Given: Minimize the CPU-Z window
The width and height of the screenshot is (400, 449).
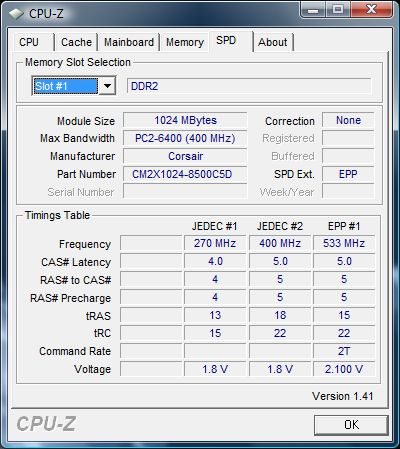Looking at the screenshot, I should (x=313, y=9).
